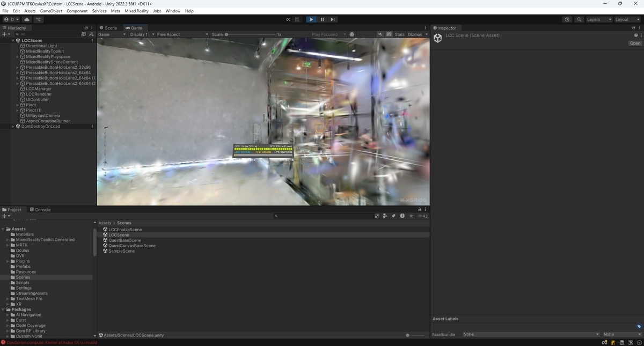The image size is (644, 346).
Task: Toggle the Project panel lock
Action: pyautogui.click(x=420, y=210)
